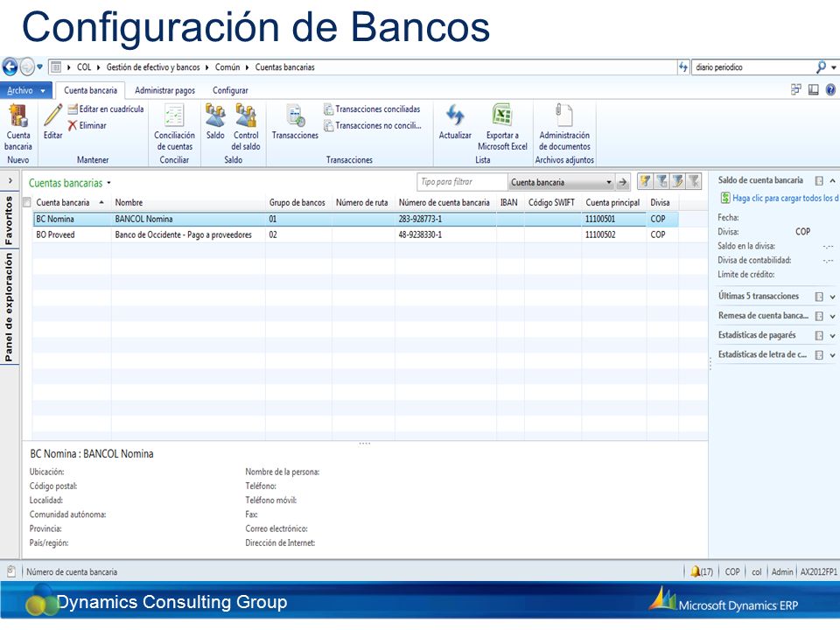The image size is (840, 630).
Task: Click account number 48-9238330-1
Action: (420, 234)
